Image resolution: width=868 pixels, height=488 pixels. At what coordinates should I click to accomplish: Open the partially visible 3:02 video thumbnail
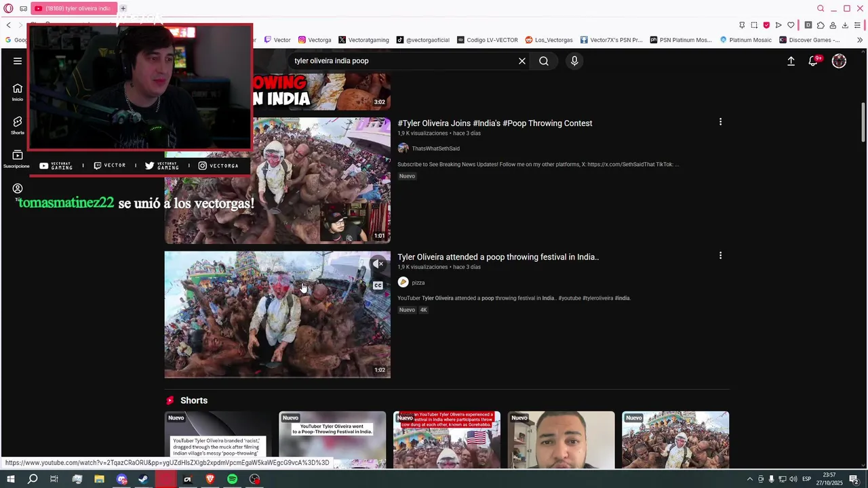click(x=321, y=91)
